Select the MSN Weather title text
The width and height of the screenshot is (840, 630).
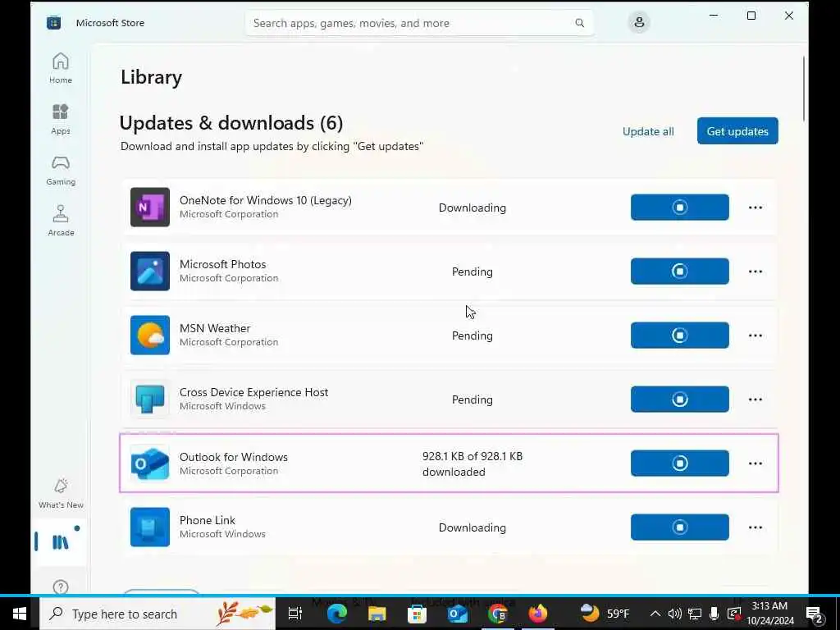point(215,328)
